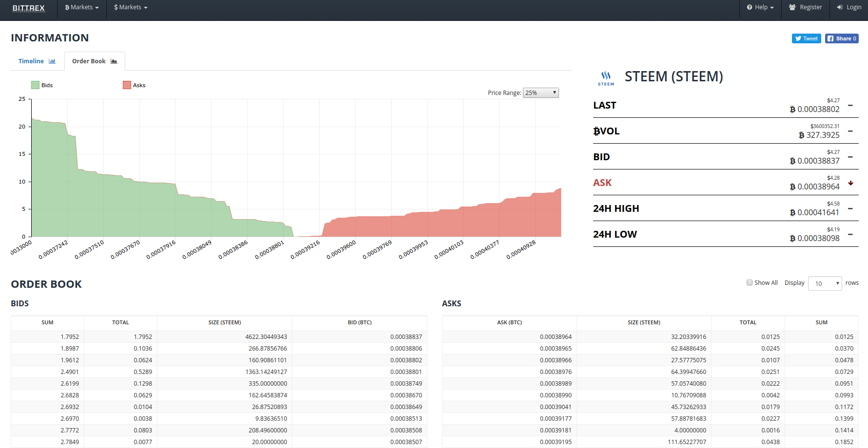Click the Login arrow icon

coord(840,7)
